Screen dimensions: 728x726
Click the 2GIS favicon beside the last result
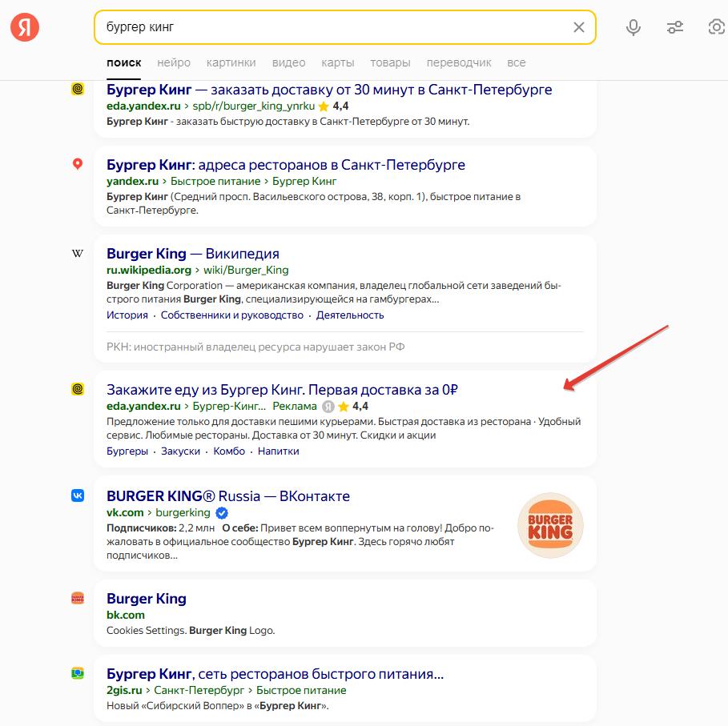pos(78,673)
